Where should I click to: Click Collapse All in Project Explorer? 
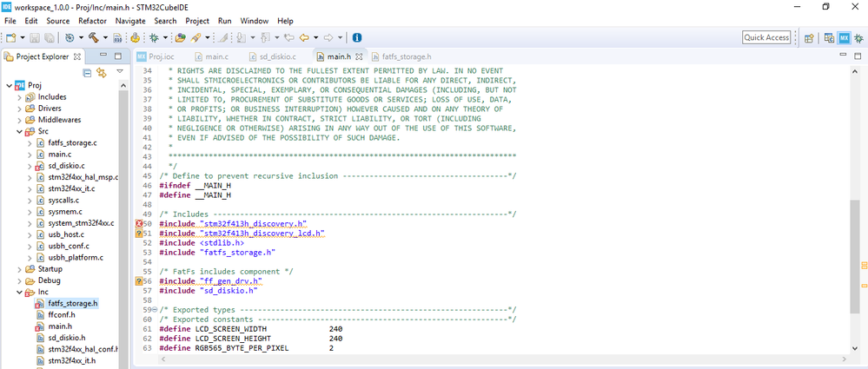[87, 72]
